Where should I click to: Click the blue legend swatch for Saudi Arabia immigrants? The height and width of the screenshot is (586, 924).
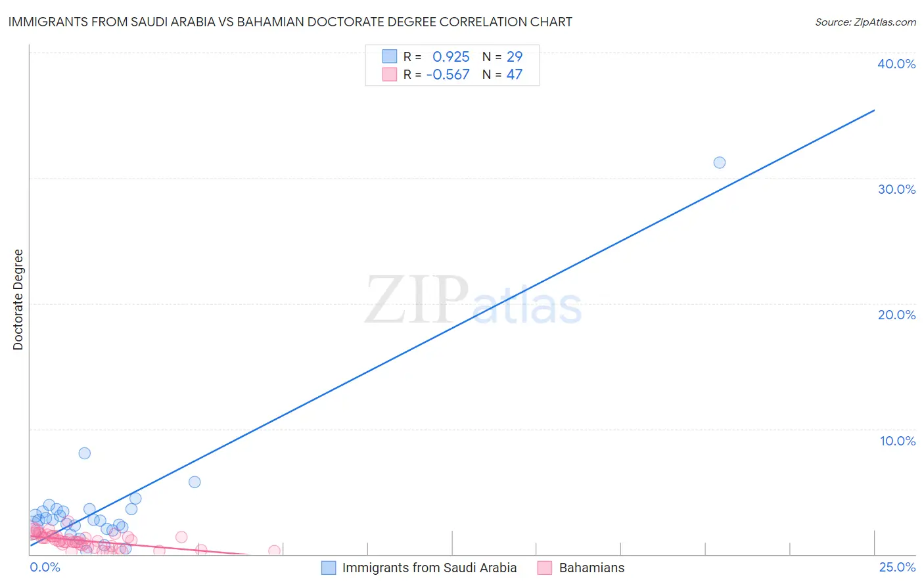(329, 568)
